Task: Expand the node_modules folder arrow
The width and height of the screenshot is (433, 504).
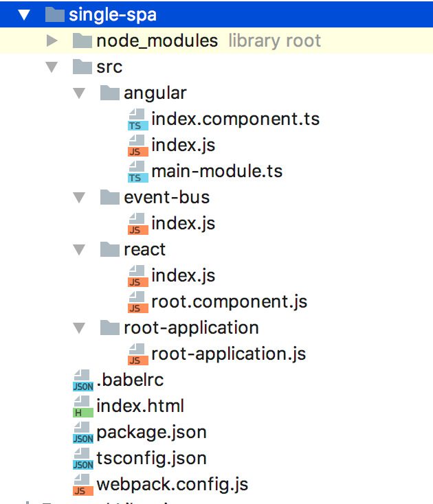Action: coord(52,41)
